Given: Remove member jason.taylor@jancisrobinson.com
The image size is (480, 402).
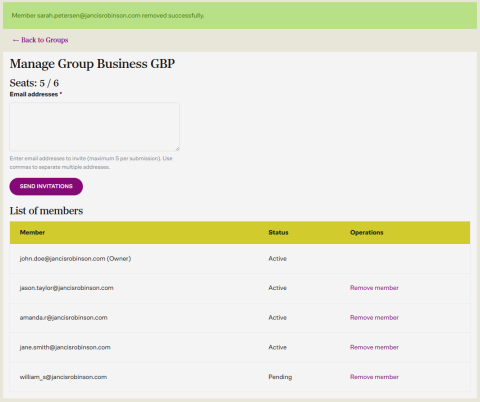Looking at the screenshot, I should point(374,288).
